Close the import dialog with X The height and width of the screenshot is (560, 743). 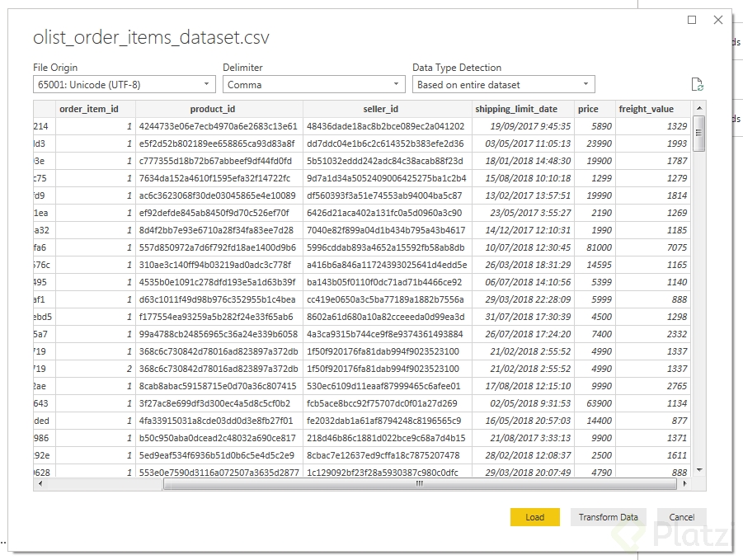click(719, 20)
